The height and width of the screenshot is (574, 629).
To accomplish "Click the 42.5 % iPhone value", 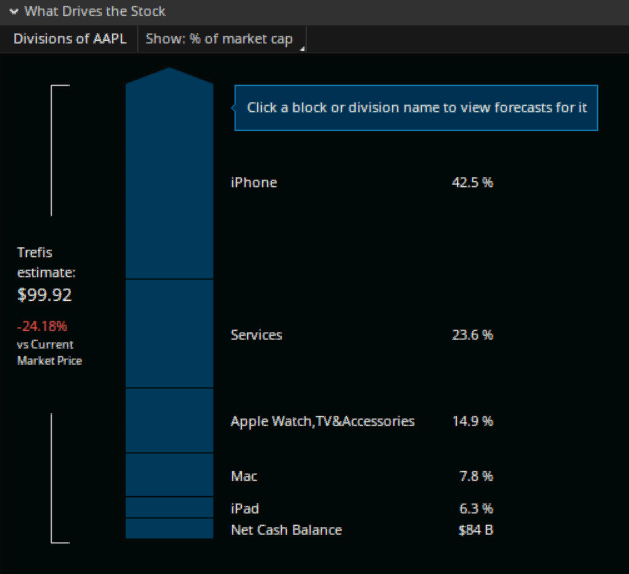I will point(473,183).
